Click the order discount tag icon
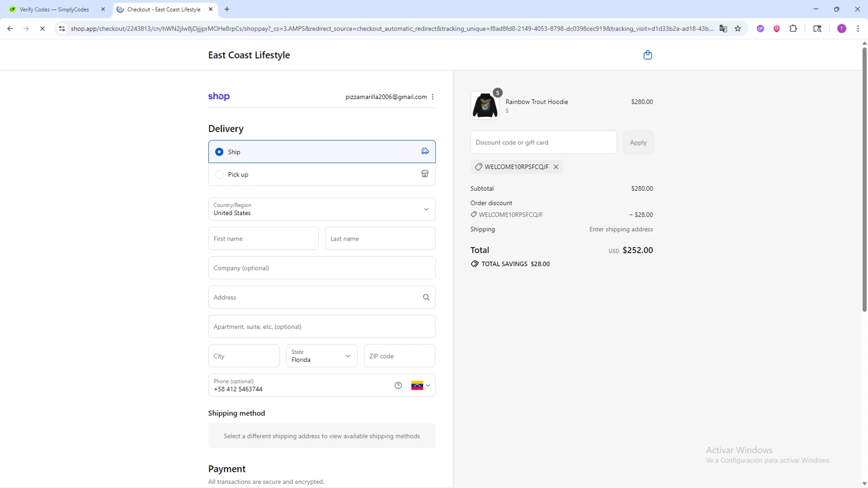Image resolution: width=868 pixels, height=488 pixels. (x=474, y=215)
